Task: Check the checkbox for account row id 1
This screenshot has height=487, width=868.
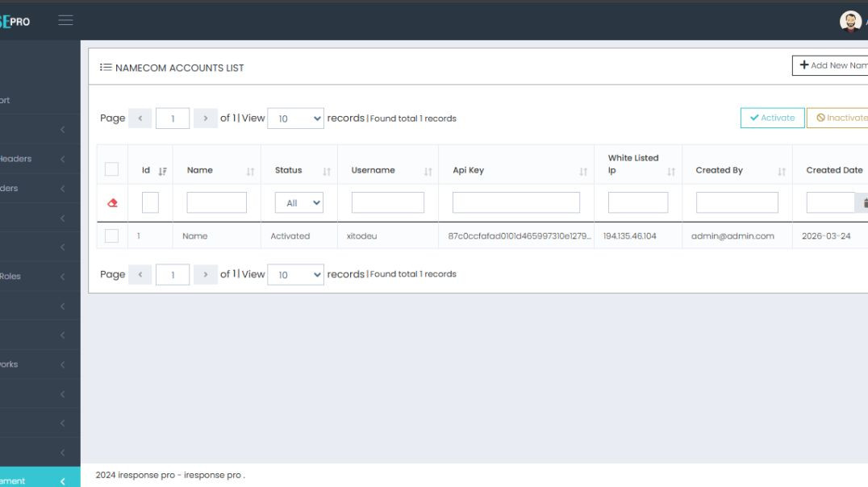Action: (110, 235)
